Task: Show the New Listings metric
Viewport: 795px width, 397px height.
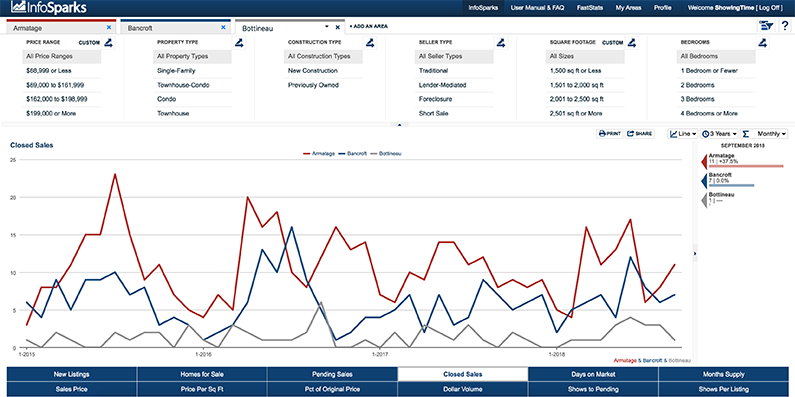Action: click(72, 375)
